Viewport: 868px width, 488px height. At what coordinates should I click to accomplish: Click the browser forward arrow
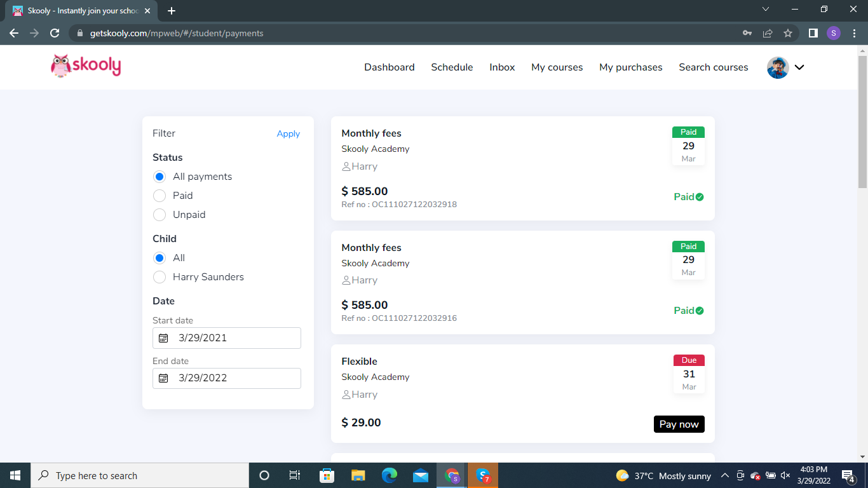click(34, 33)
